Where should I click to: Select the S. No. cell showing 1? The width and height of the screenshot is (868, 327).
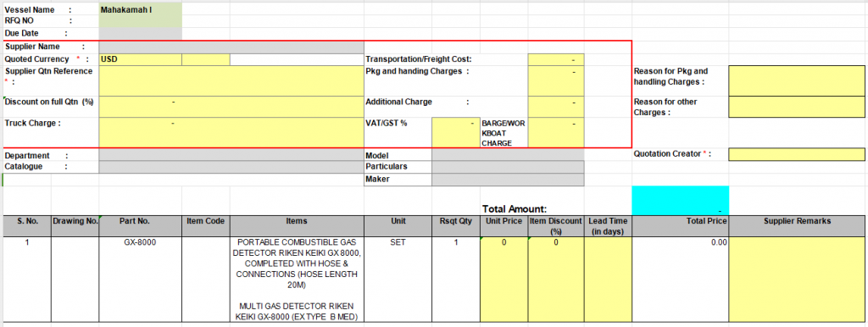[27, 280]
